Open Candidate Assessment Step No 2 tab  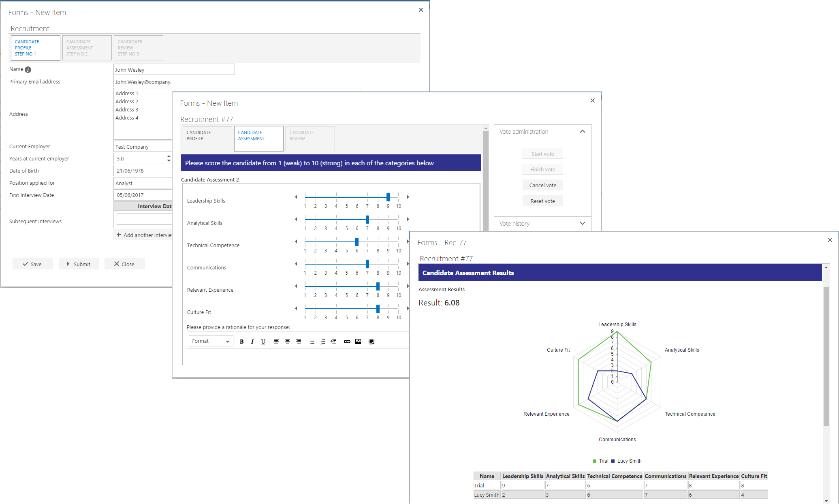tap(87, 48)
